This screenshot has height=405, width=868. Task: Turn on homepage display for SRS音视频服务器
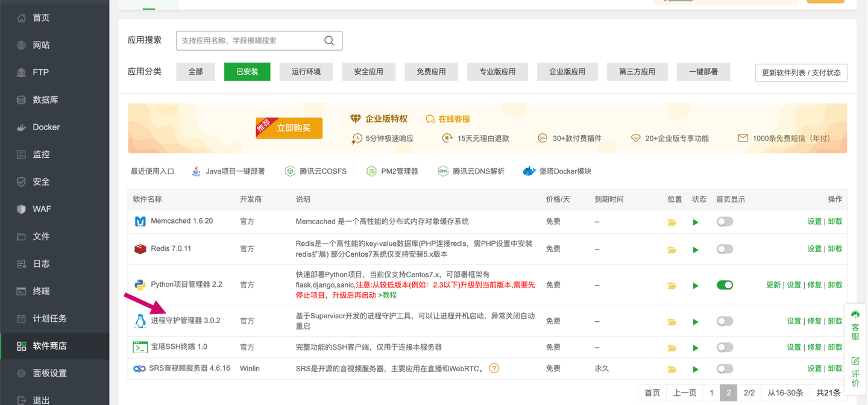point(725,368)
